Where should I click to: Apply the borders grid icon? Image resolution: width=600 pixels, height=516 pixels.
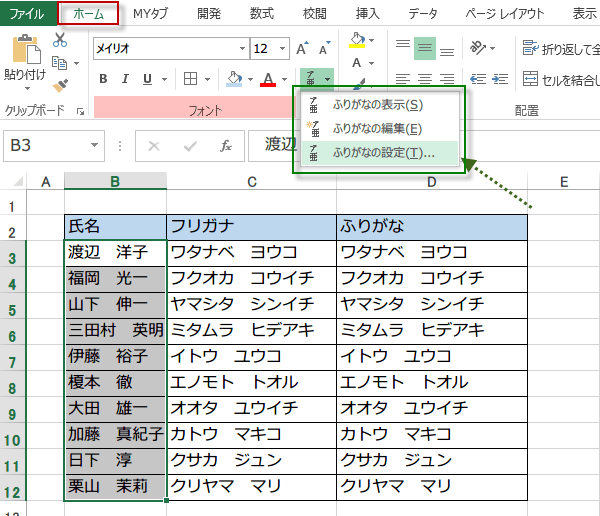(x=190, y=79)
